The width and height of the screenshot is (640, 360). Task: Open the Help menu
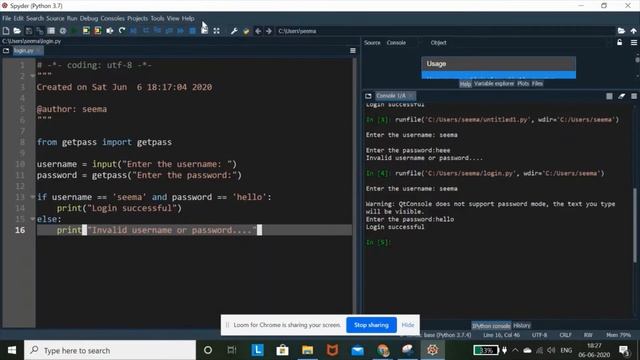pos(188,18)
